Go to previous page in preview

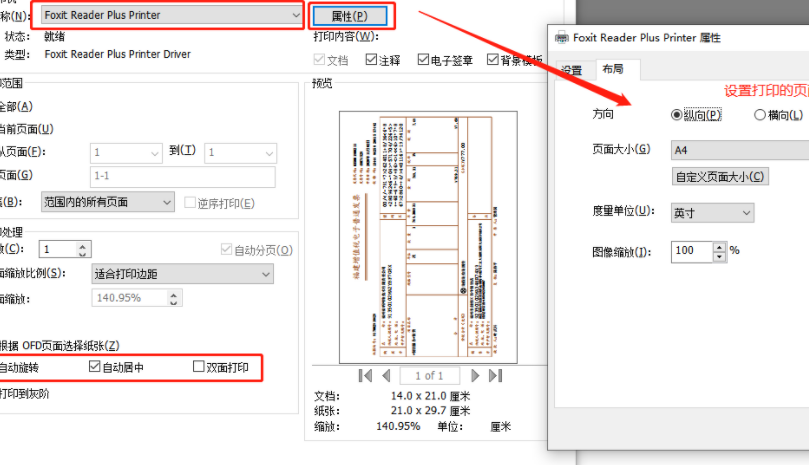(x=387, y=375)
